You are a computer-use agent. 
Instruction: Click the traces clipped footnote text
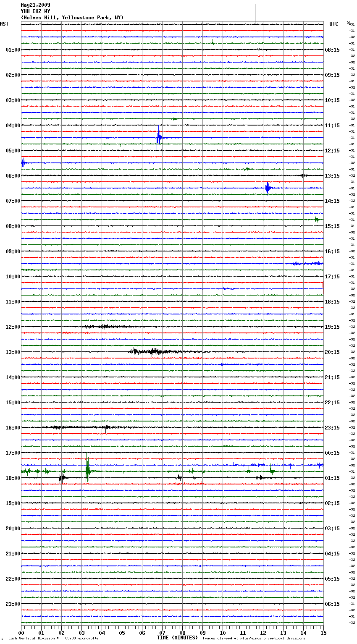pos(254,638)
